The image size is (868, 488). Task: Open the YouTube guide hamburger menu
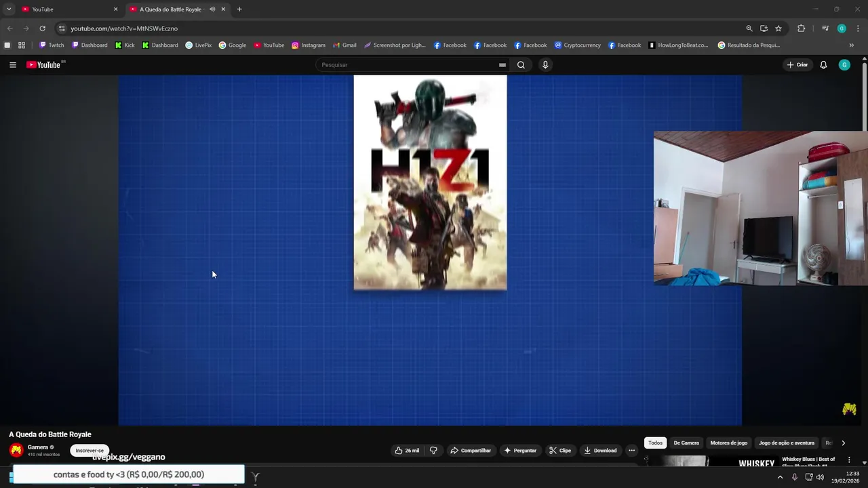click(13, 65)
